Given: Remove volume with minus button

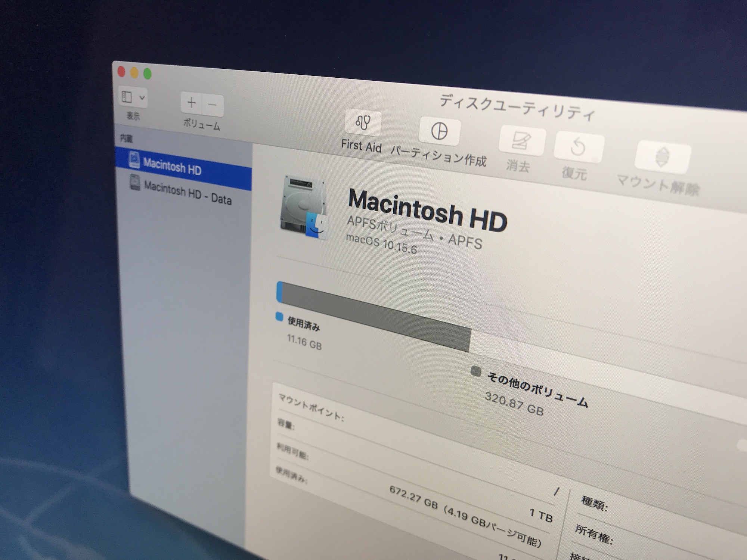Looking at the screenshot, I should (213, 105).
